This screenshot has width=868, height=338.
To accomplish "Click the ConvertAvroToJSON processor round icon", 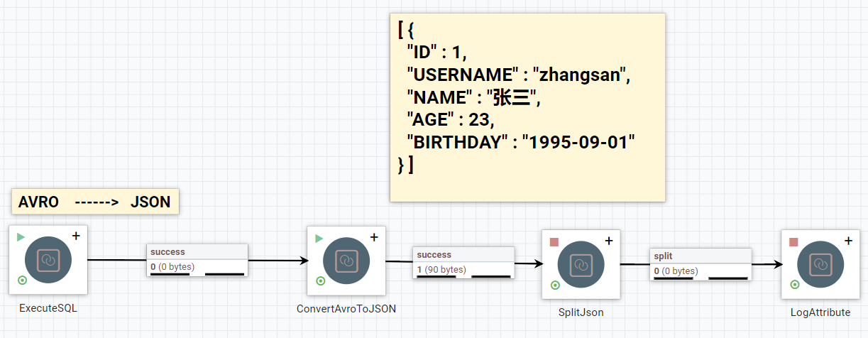I will pos(346,261).
